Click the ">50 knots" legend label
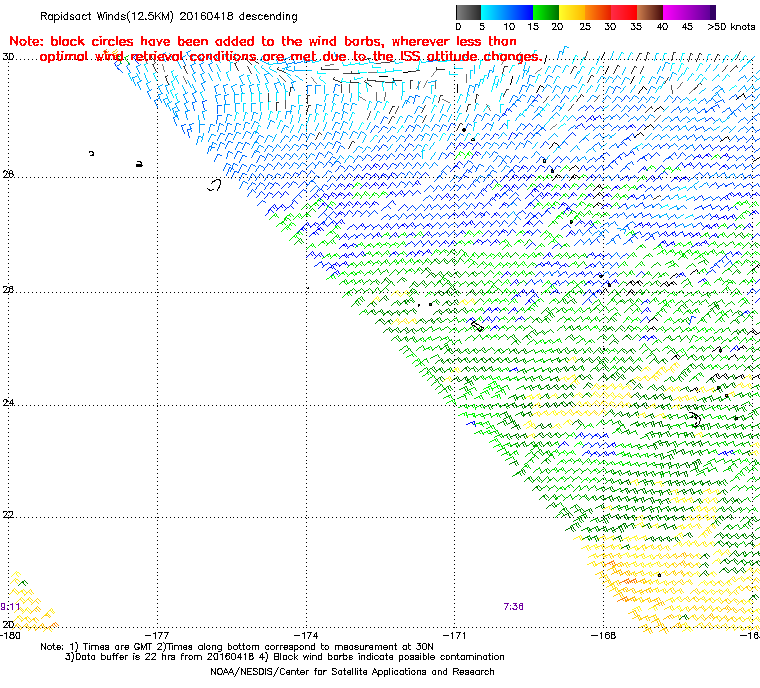This screenshot has height=688, width=760. click(x=731, y=27)
